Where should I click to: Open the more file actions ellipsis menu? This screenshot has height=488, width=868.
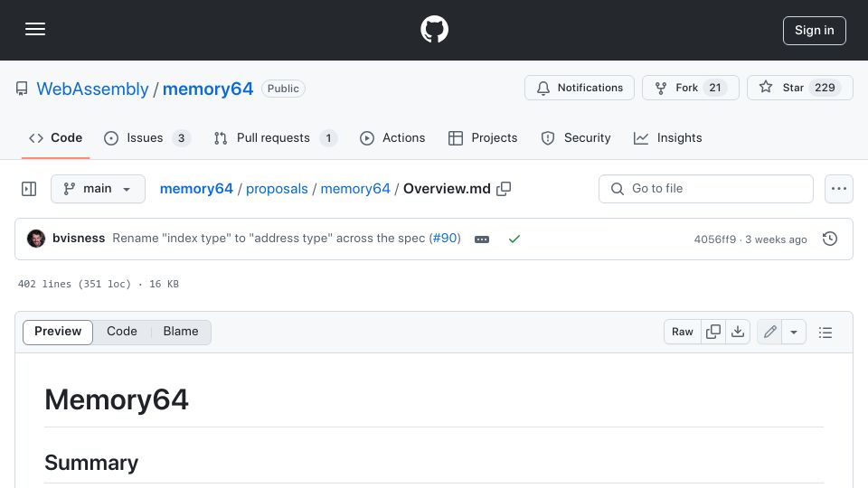(x=839, y=189)
